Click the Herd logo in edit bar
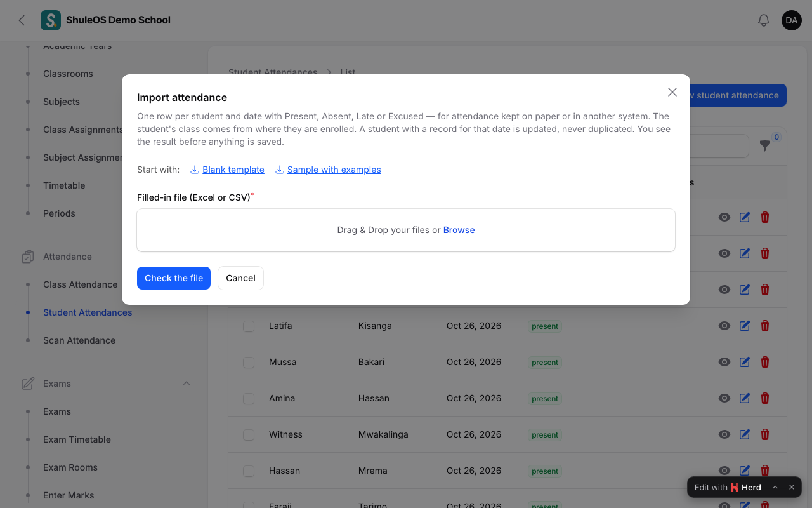This screenshot has height=508, width=812. click(735, 487)
